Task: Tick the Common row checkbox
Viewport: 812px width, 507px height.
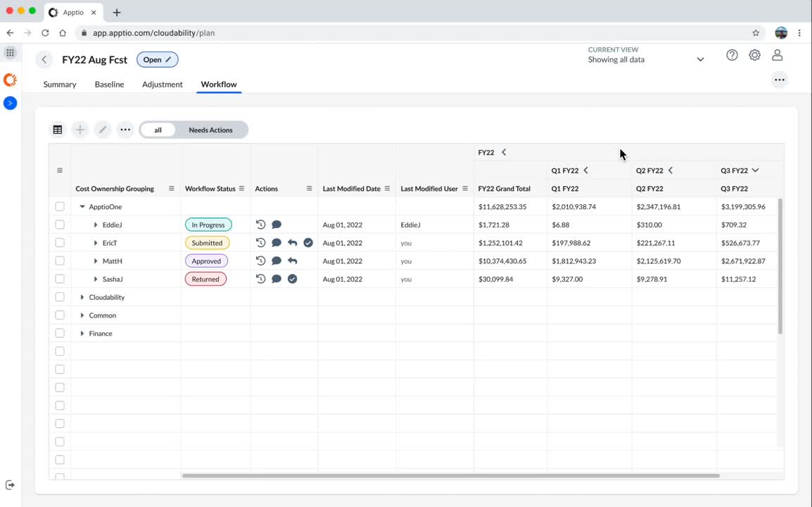Action: click(x=60, y=315)
